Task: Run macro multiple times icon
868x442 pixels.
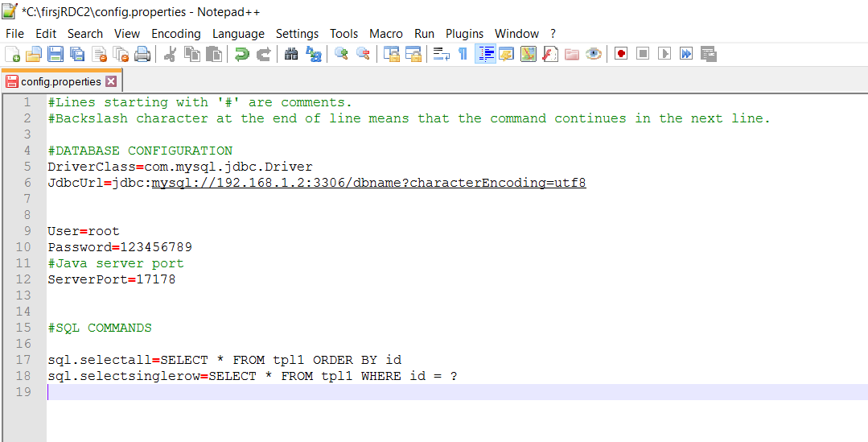Action: (686, 54)
